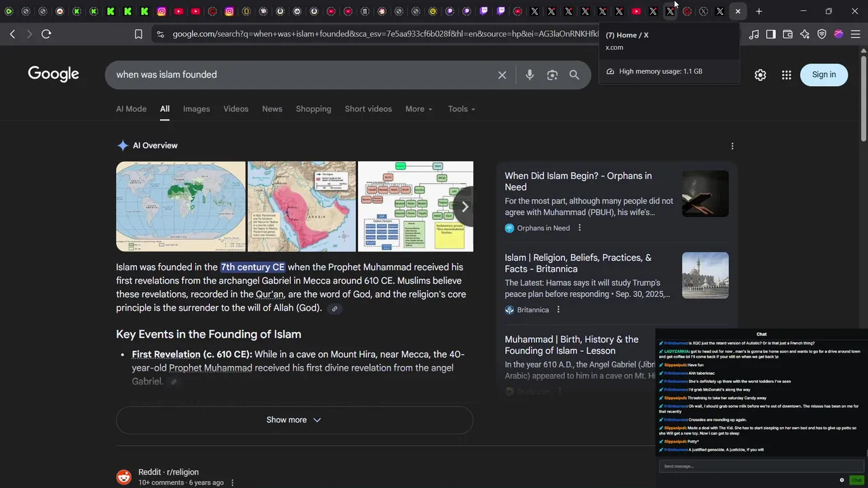Open 'When Did Islam Begin?' Orphans in Need link
Screen dimensions: 868x488
point(578,182)
